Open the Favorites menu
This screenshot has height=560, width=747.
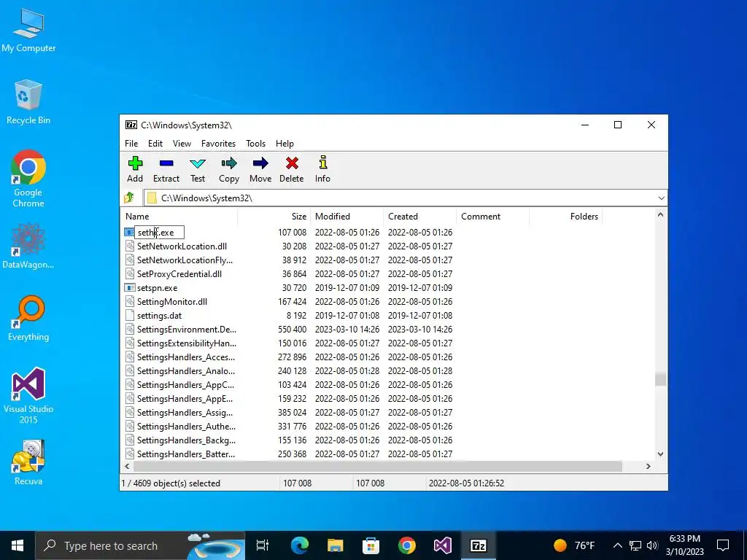click(219, 144)
